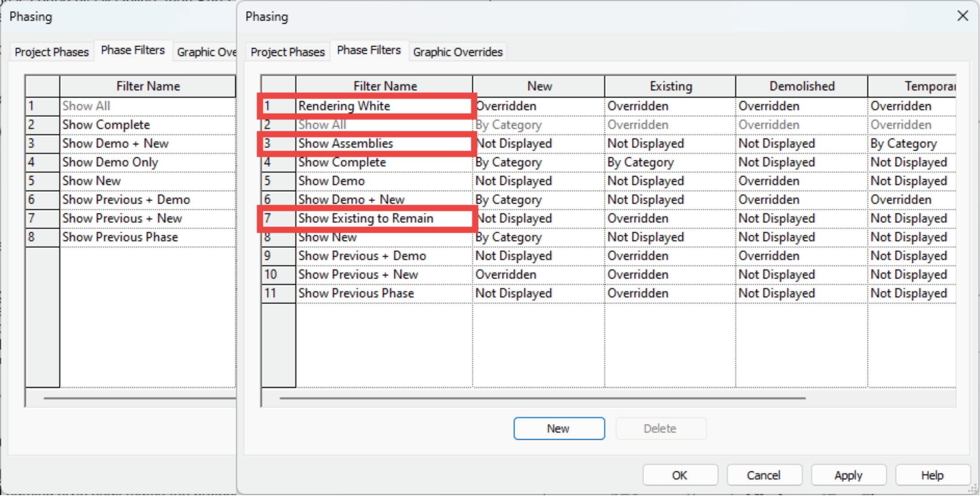Screen dimensions: 980x496
Task: Open Project Phases tab in left dialog
Action: pyautogui.click(x=51, y=52)
